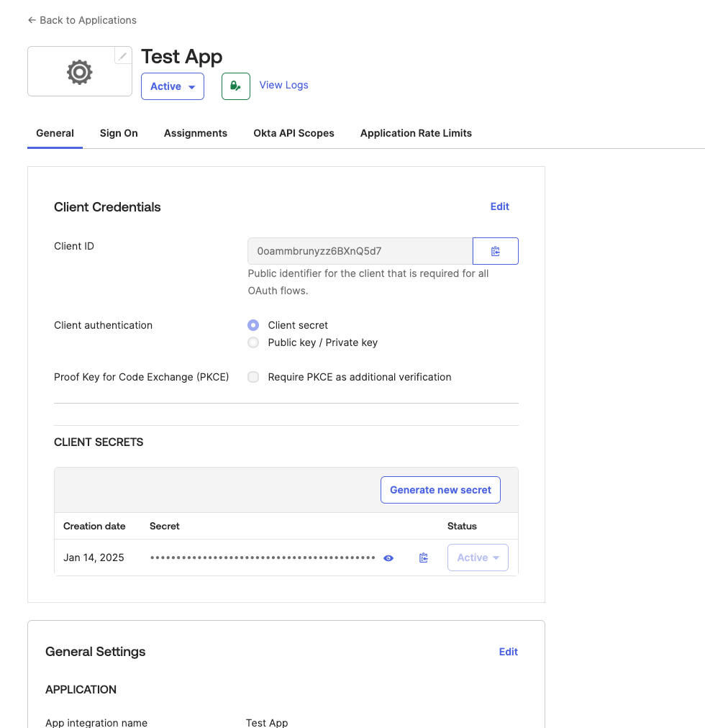Click the CLIENT SECRETS heading
Image resolution: width=705 pixels, height=728 pixels.
coord(99,442)
